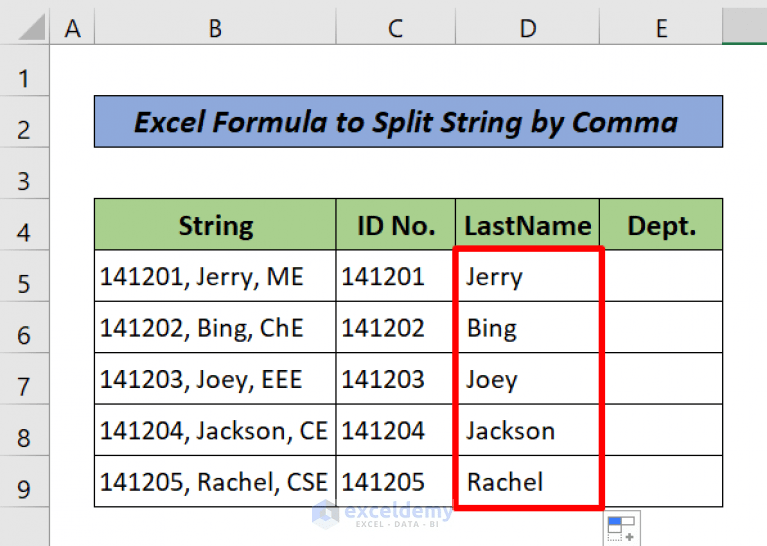This screenshot has width=767, height=546.
Task: Select LastName cell 'Jackson'
Action: [527, 430]
